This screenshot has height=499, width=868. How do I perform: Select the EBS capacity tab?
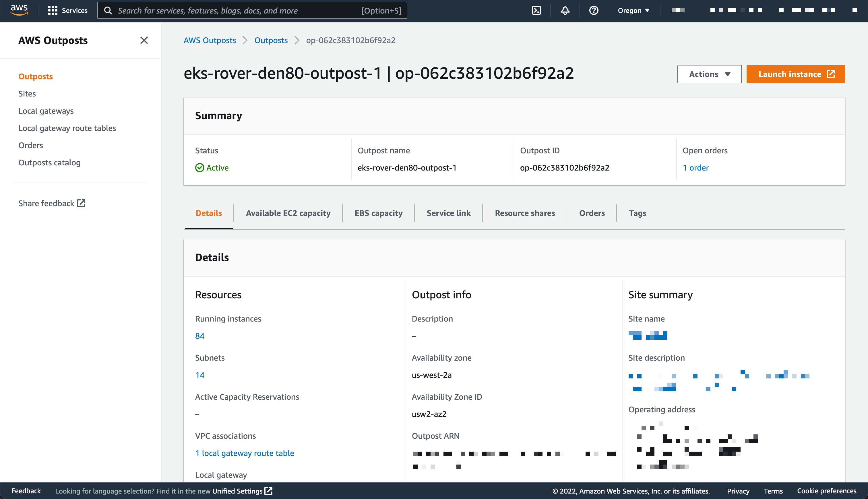click(x=379, y=213)
